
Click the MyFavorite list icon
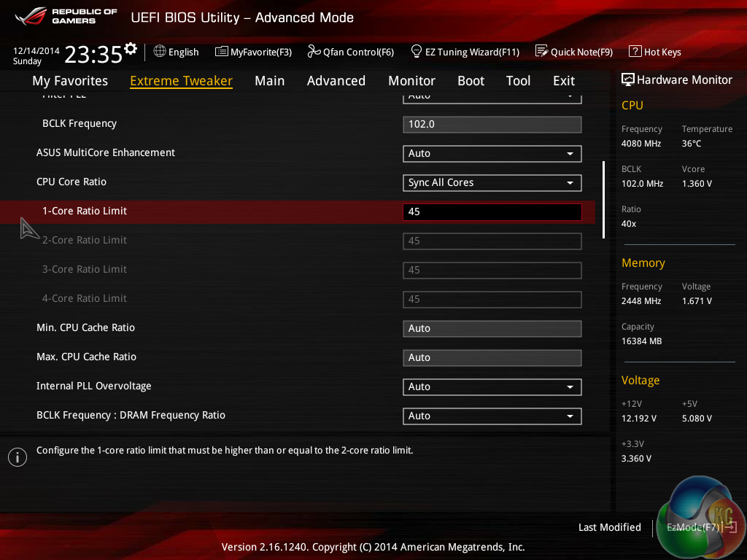pyautogui.click(x=222, y=52)
